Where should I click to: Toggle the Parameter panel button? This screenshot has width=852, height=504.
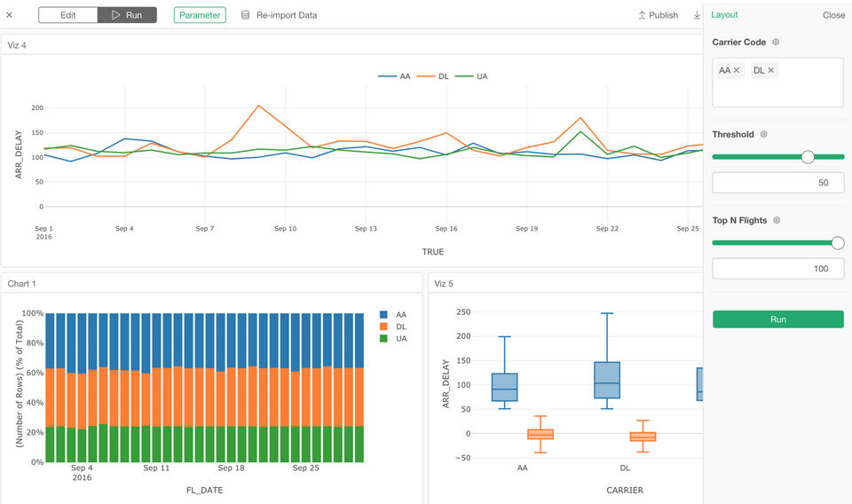coord(200,15)
